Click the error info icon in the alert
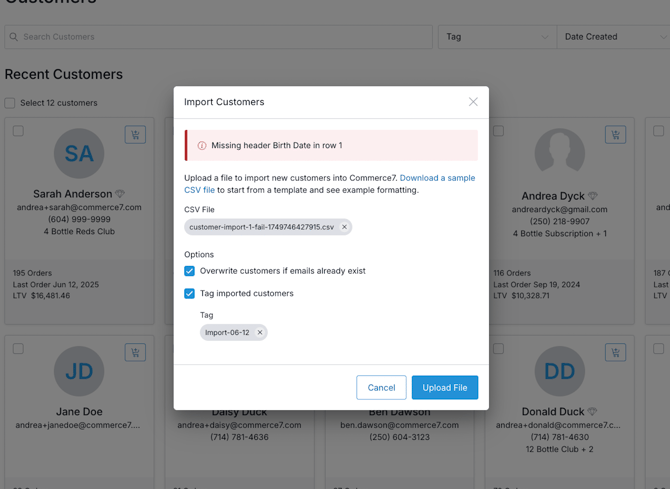Image resolution: width=670 pixels, height=489 pixels. (202, 145)
